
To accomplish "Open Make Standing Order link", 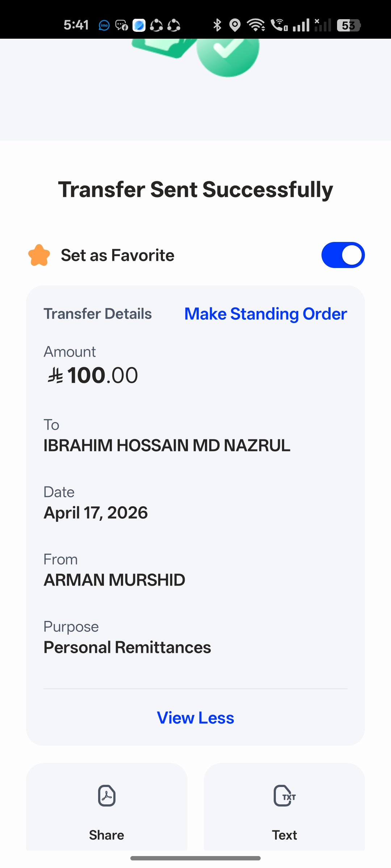I will pyautogui.click(x=266, y=314).
